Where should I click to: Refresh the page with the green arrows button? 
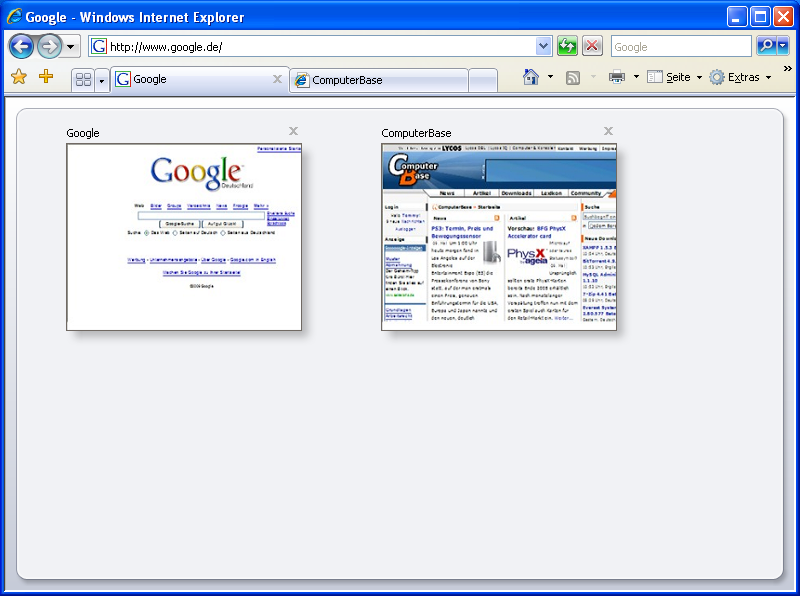point(567,46)
